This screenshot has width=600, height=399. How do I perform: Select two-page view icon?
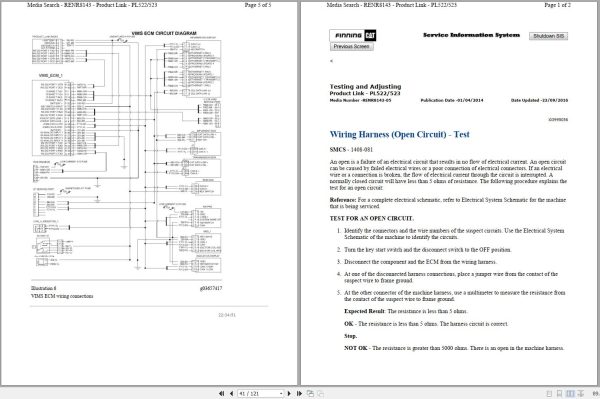click(570, 393)
